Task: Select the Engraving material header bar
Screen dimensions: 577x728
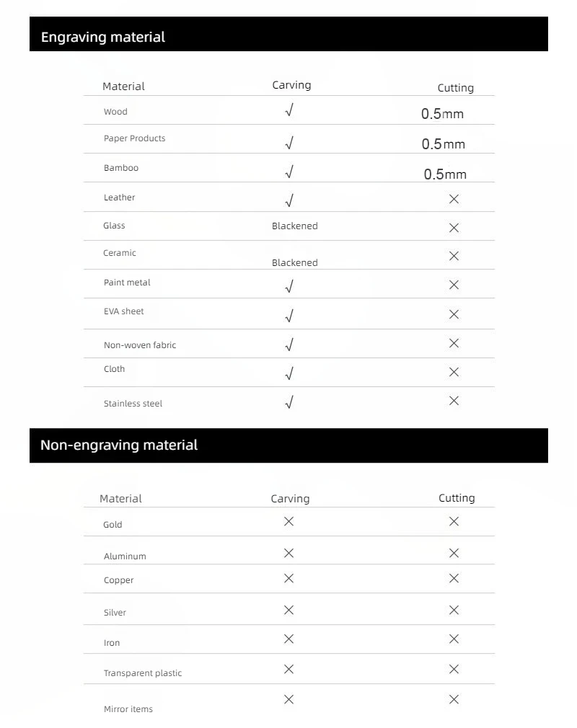Action: (x=288, y=34)
